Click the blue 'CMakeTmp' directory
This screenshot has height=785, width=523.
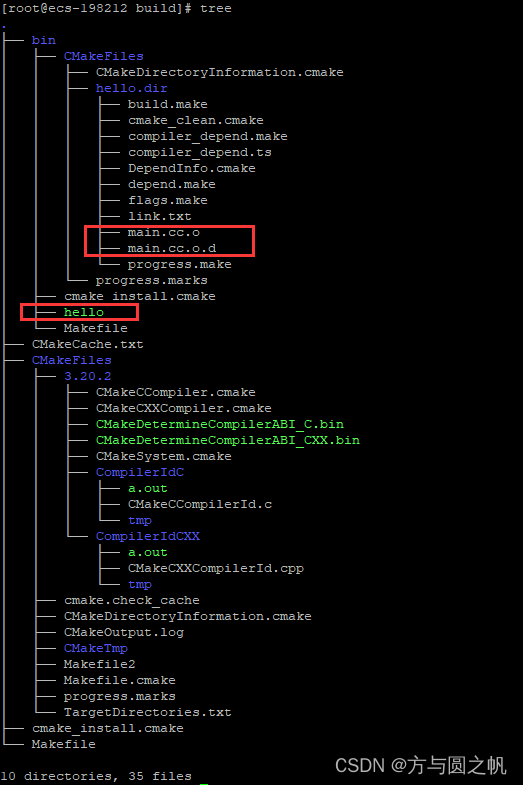(x=96, y=649)
